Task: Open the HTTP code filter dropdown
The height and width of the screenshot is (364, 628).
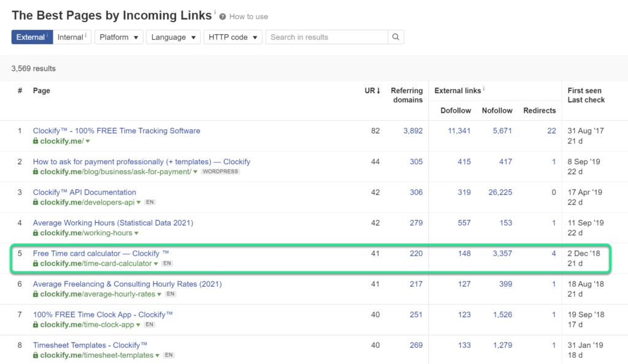Action: coord(232,37)
